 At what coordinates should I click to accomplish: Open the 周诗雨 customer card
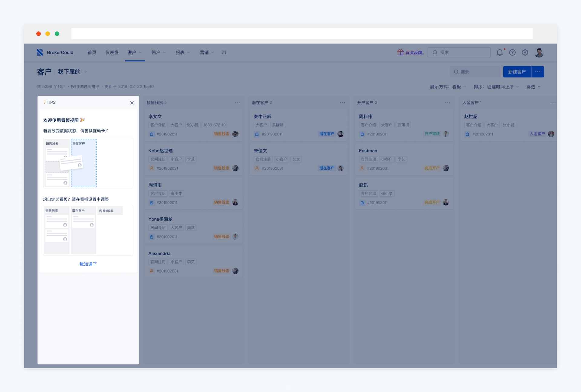[193, 194]
